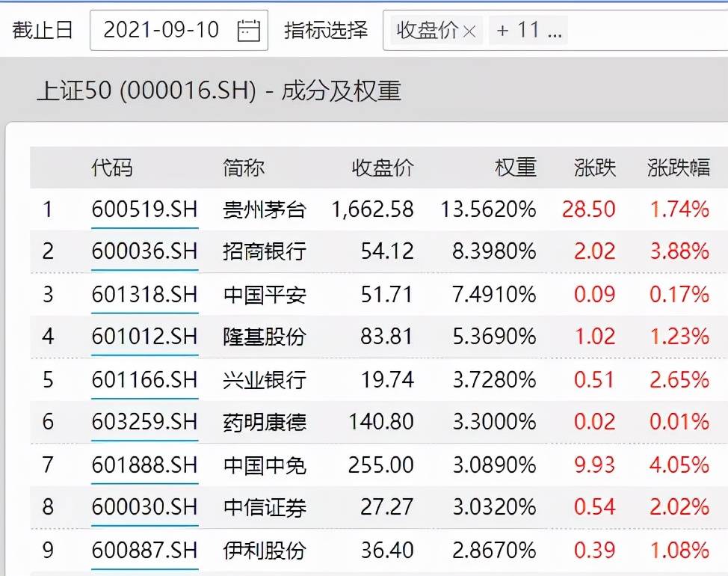This screenshot has height=576, width=728.
Task: Open stock code link 600036.SH
Action: [145, 251]
